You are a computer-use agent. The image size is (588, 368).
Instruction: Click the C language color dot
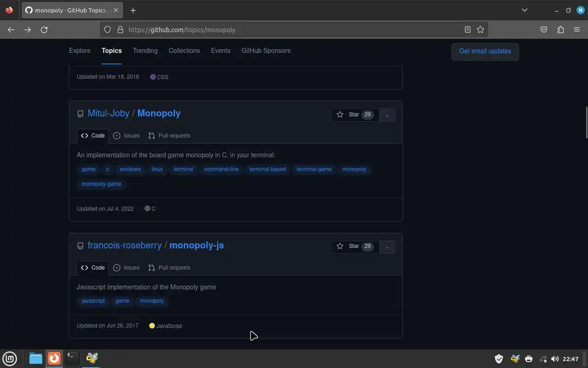(147, 208)
